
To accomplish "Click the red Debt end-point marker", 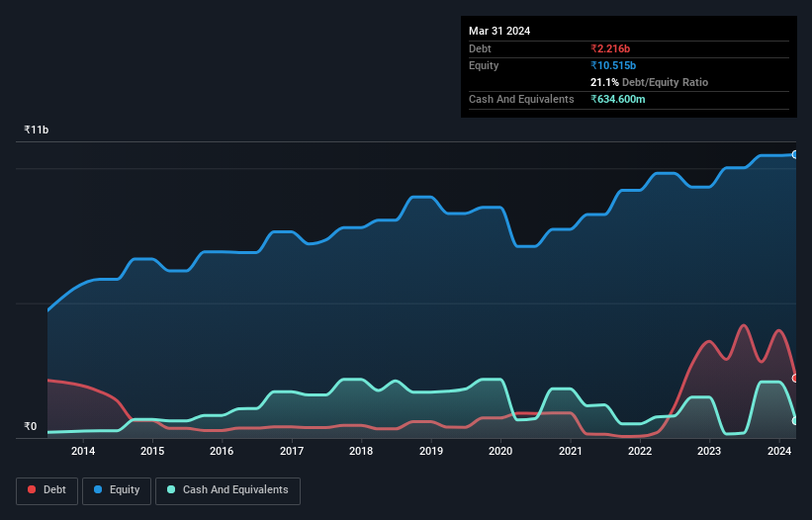I will (795, 379).
